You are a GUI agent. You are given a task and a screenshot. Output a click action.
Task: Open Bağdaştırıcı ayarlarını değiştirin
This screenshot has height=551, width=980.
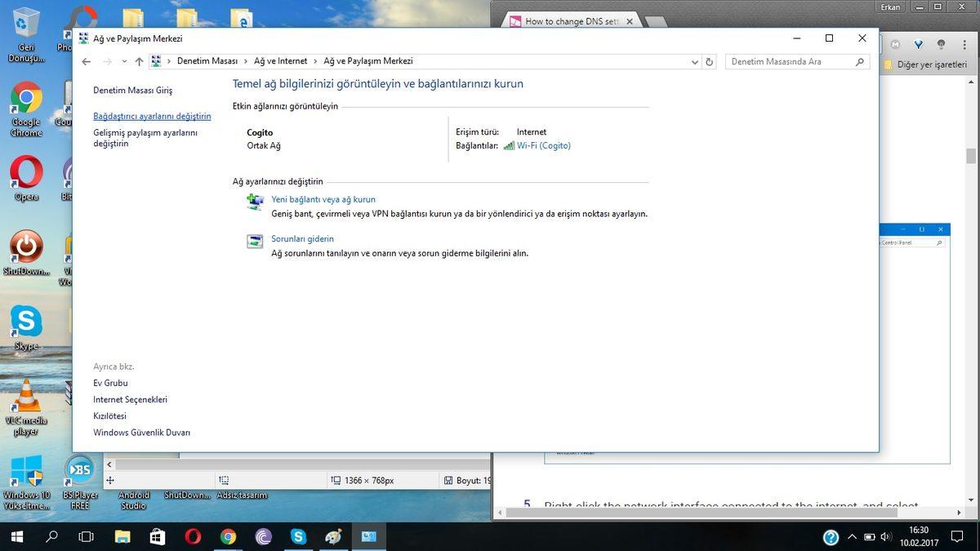[152, 116]
